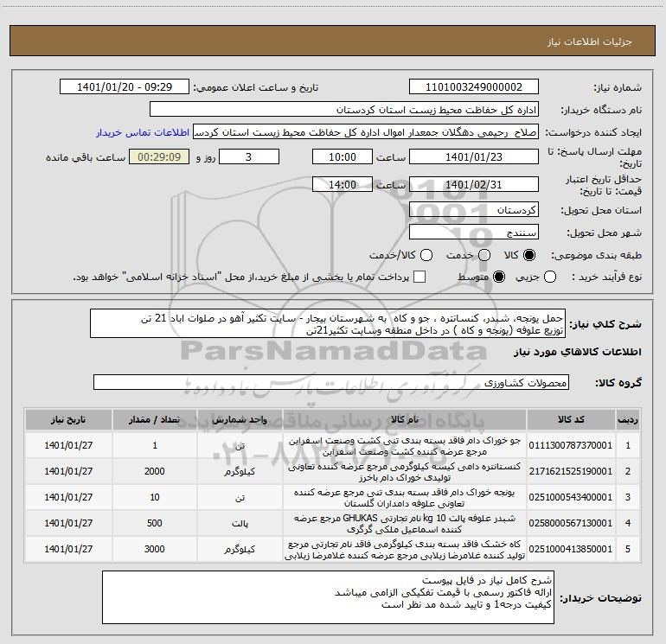Viewport: 666px width, 644px height.
Task: Click the response deadline date 1401/01/23
Action: coord(474,156)
